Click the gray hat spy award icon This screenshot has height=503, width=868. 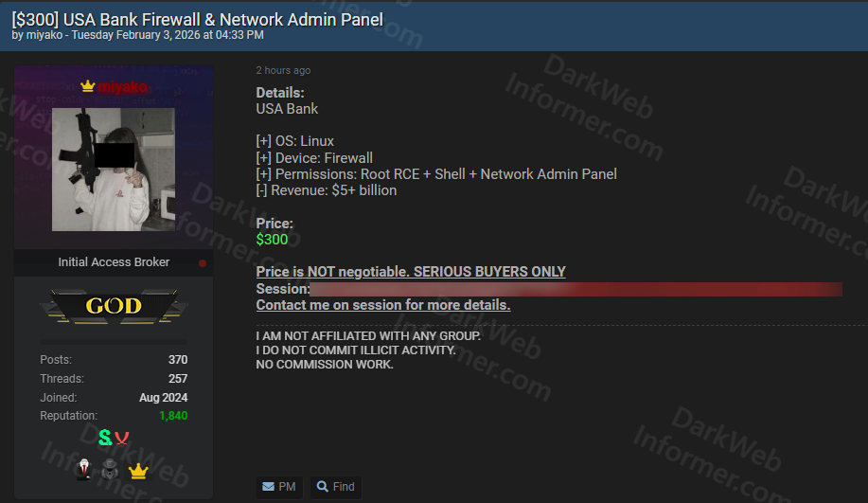pyautogui.click(x=111, y=470)
